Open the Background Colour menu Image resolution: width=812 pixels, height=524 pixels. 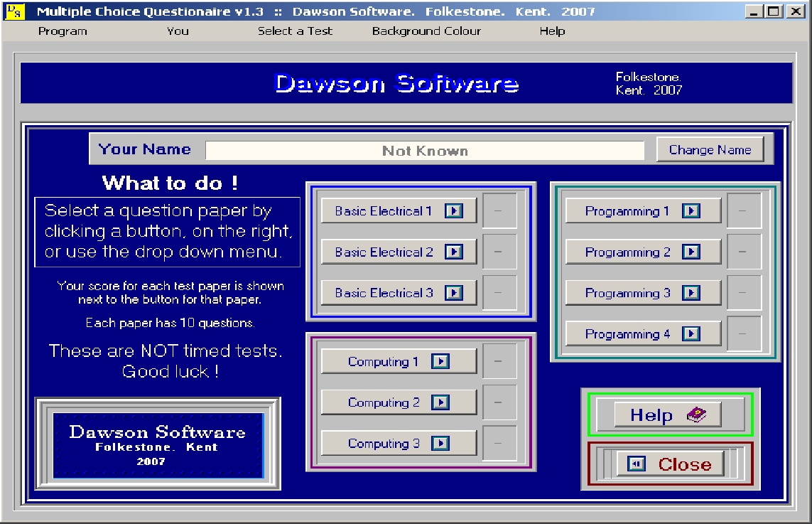[x=426, y=31]
